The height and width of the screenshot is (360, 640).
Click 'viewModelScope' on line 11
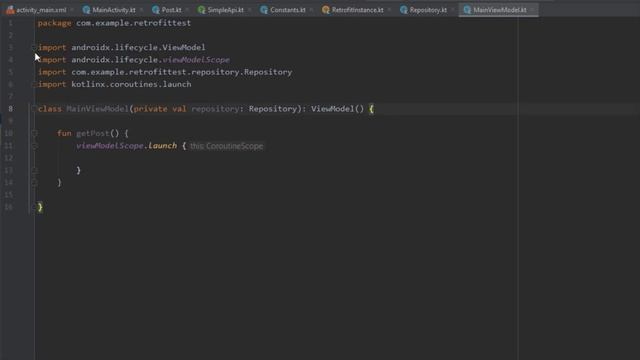pyautogui.click(x=110, y=145)
